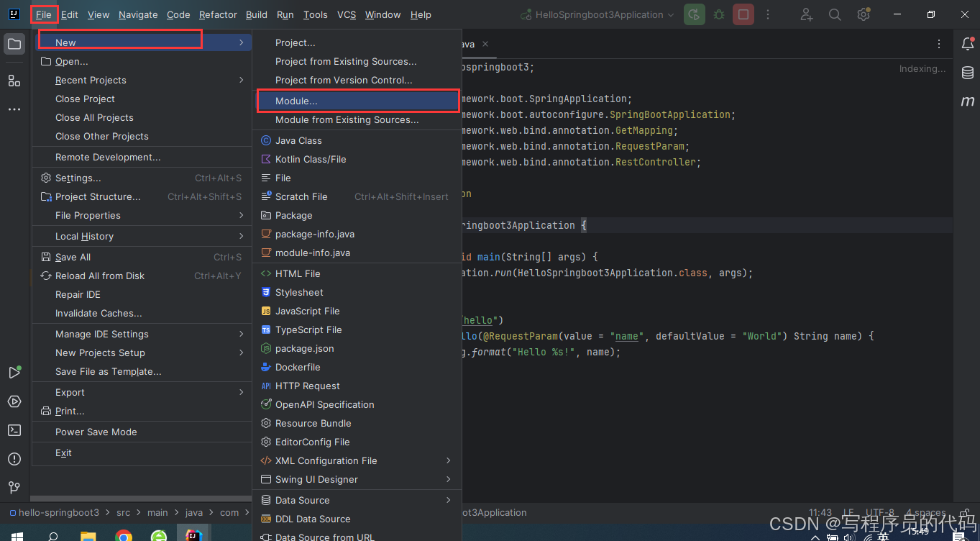Open Search Everywhere magnifier icon

[835, 14]
